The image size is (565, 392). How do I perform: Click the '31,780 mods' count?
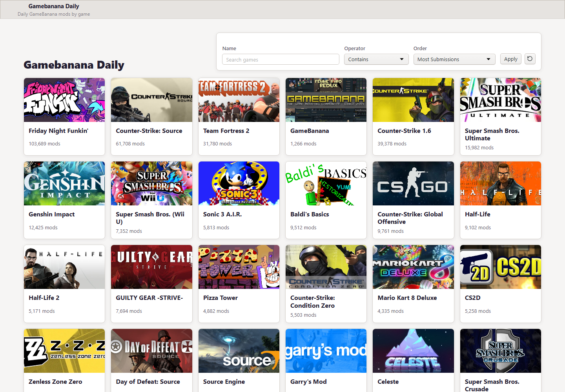point(217,144)
